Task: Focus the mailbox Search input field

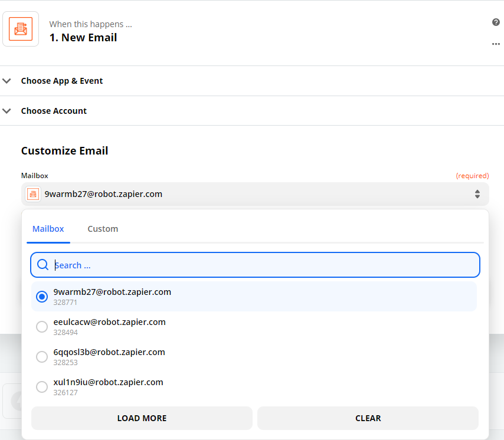Action: click(255, 265)
